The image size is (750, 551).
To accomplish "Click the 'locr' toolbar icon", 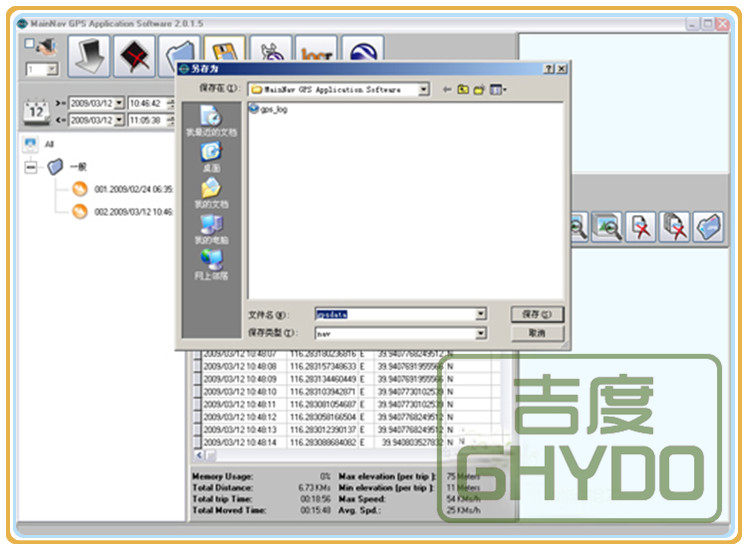I will point(316,48).
